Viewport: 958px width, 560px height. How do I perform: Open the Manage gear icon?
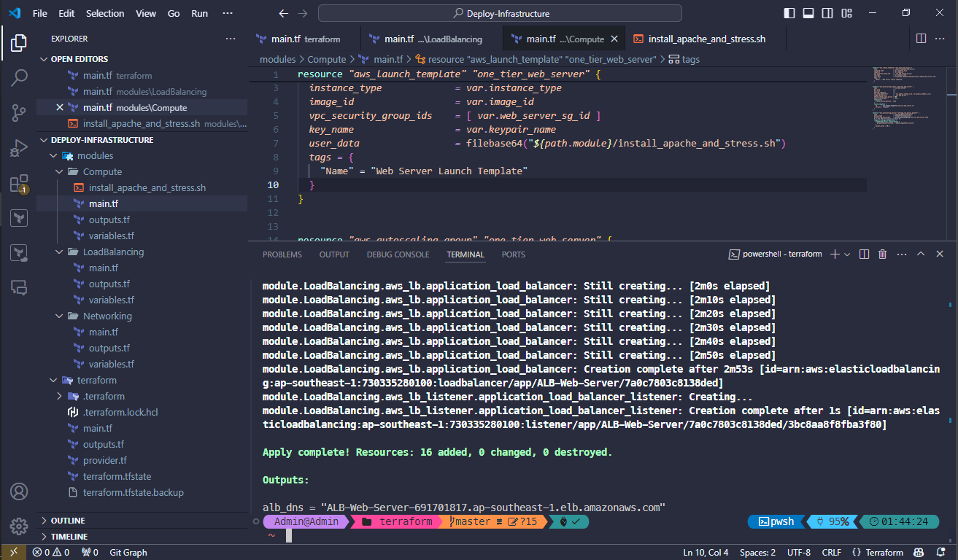[19, 526]
